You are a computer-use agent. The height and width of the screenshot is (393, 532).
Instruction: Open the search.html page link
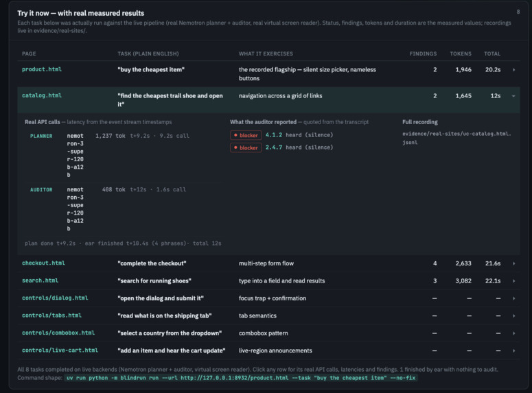(40, 281)
